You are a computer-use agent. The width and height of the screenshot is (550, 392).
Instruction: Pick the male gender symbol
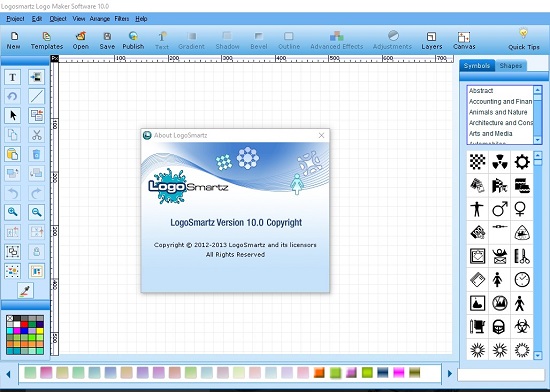click(x=499, y=209)
